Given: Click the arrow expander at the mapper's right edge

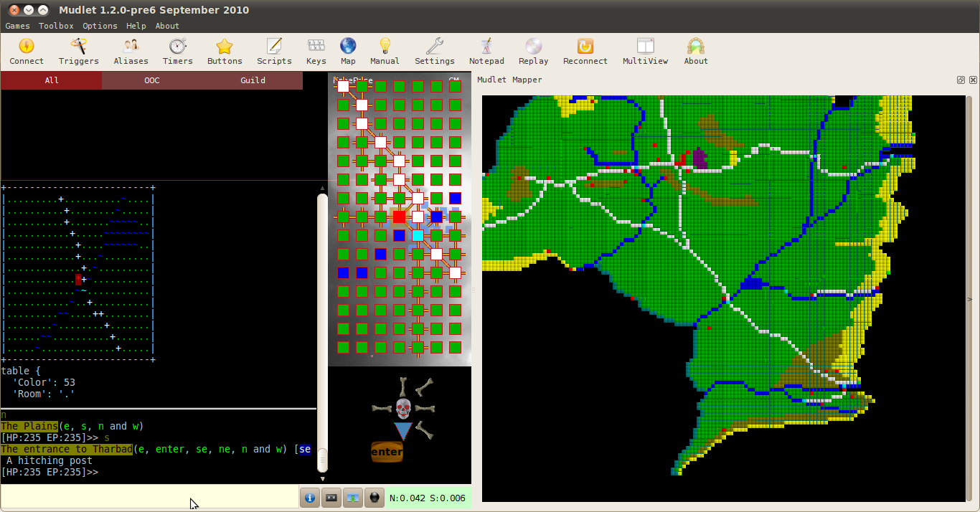Looking at the screenshot, I should coord(970,299).
